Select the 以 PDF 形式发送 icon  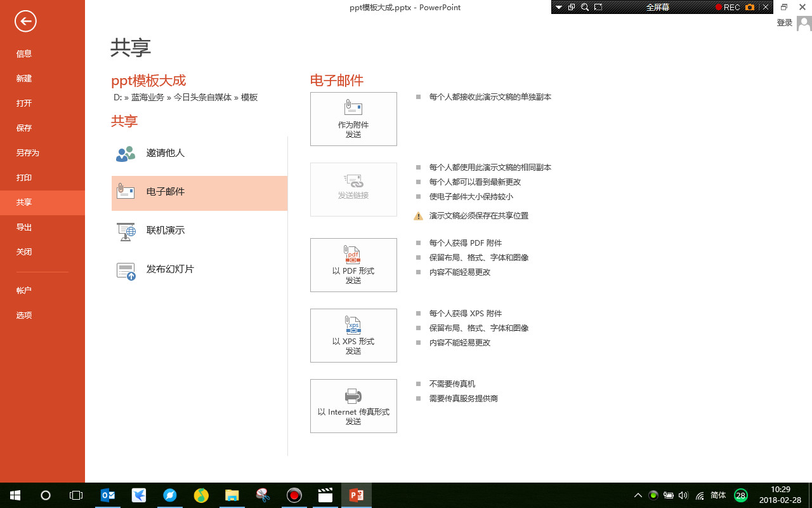pyautogui.click(x=353, y=265)
